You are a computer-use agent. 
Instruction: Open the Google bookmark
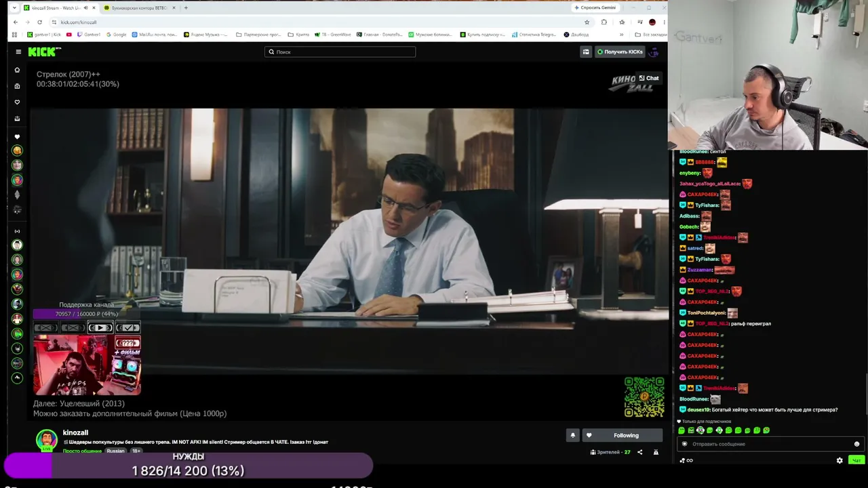[116, 35]
